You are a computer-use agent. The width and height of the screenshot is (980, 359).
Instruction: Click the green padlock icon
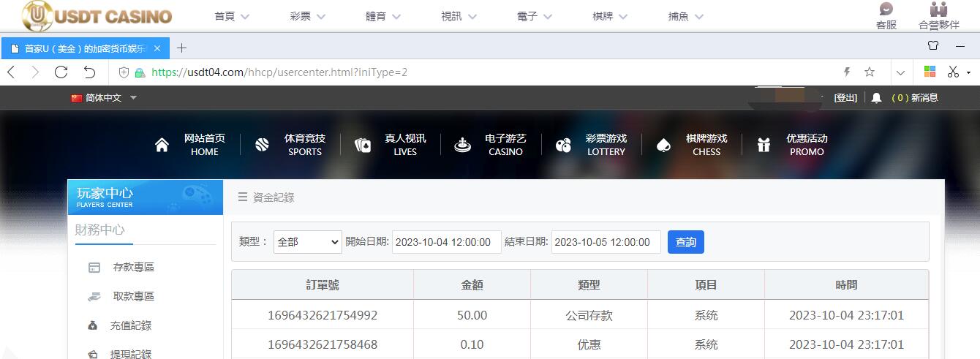pos(140,72)
